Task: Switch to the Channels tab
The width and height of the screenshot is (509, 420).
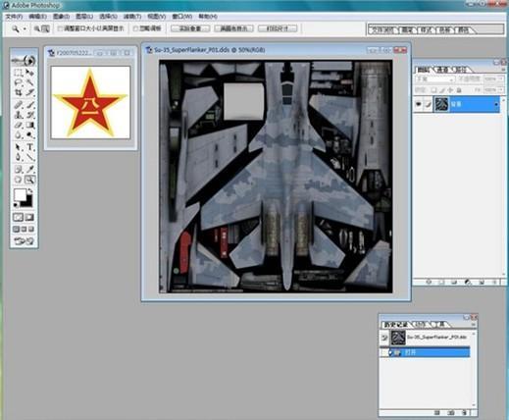Action: click(x=442, y=70)
